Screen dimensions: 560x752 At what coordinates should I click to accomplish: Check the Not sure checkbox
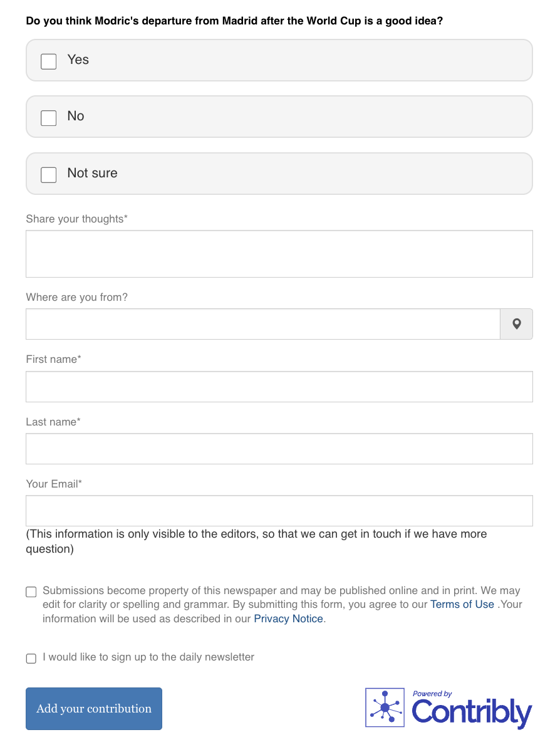point(49,174)
